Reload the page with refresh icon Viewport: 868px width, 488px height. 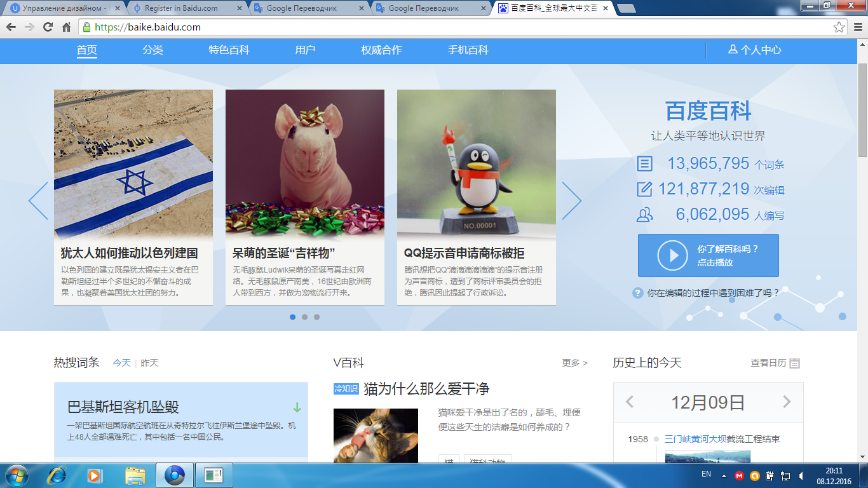tap(48, 27)
